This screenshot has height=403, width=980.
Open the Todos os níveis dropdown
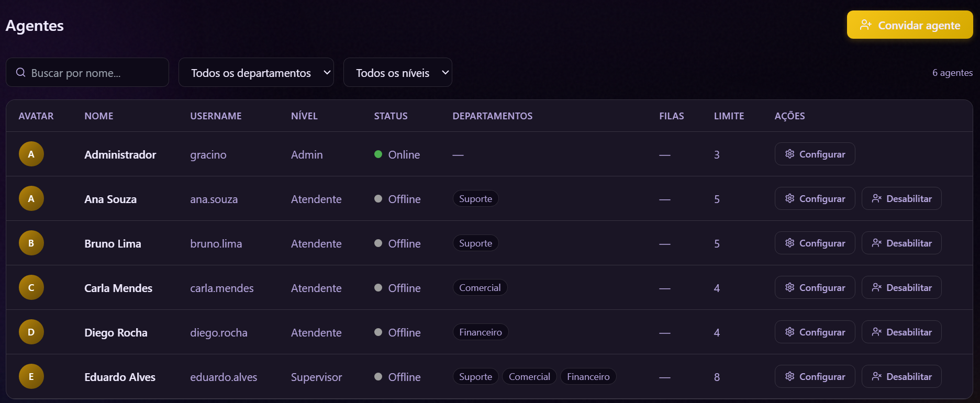coord(398,73)
